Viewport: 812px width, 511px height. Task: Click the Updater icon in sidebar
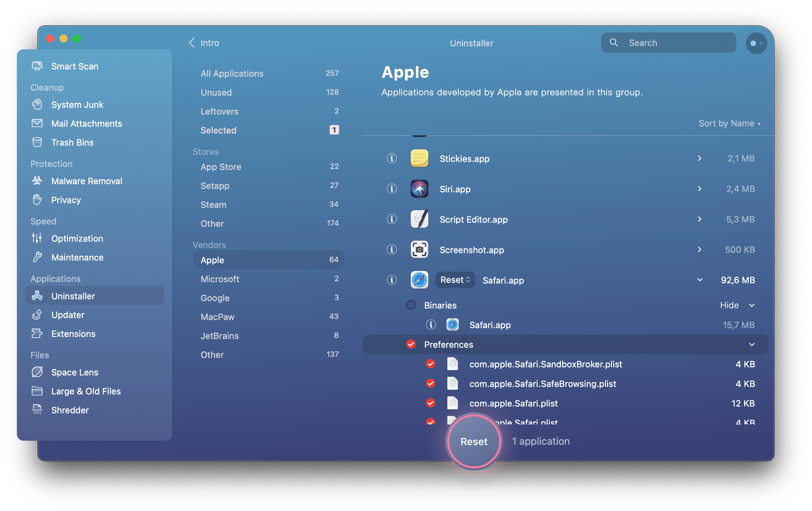point(37,314)
